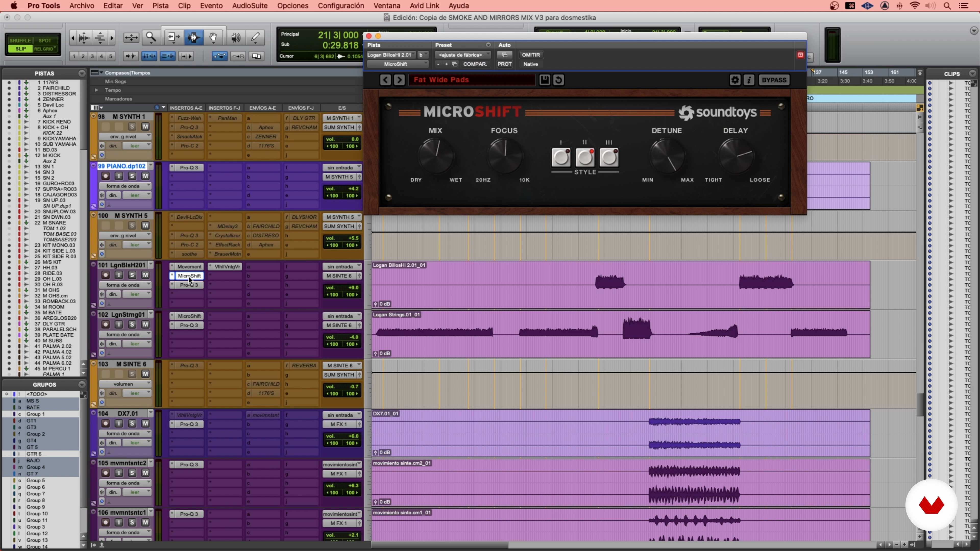980x551 pixels.
Task: Open the Ayuda menu
Action: pyautogui.click(x=458, y=6)
